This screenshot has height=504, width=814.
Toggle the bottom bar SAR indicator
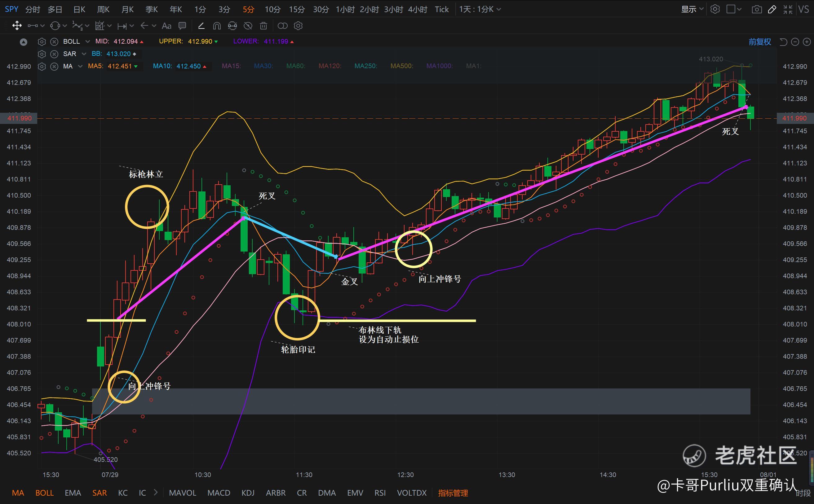click(100, 493)
